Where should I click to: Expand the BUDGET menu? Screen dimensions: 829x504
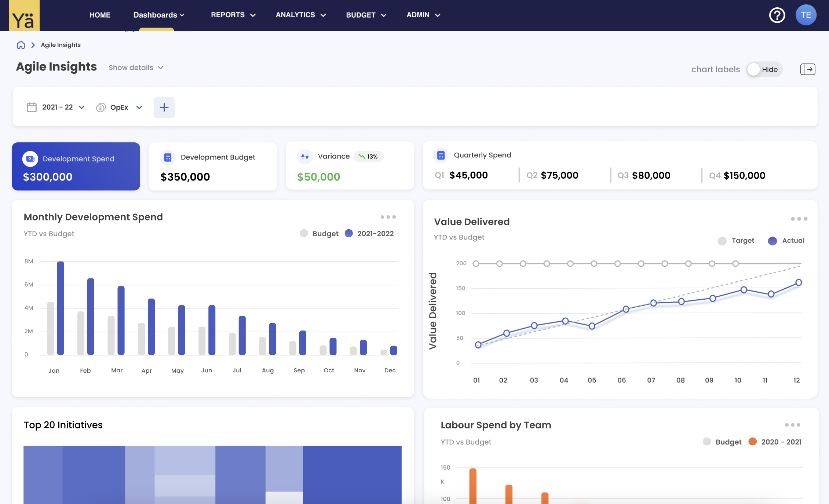point(366,15)
